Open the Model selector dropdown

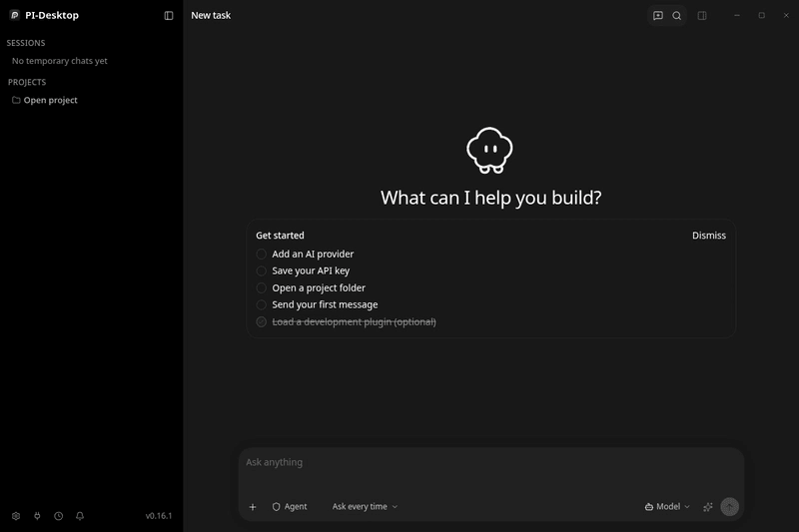tap(667, 506)
